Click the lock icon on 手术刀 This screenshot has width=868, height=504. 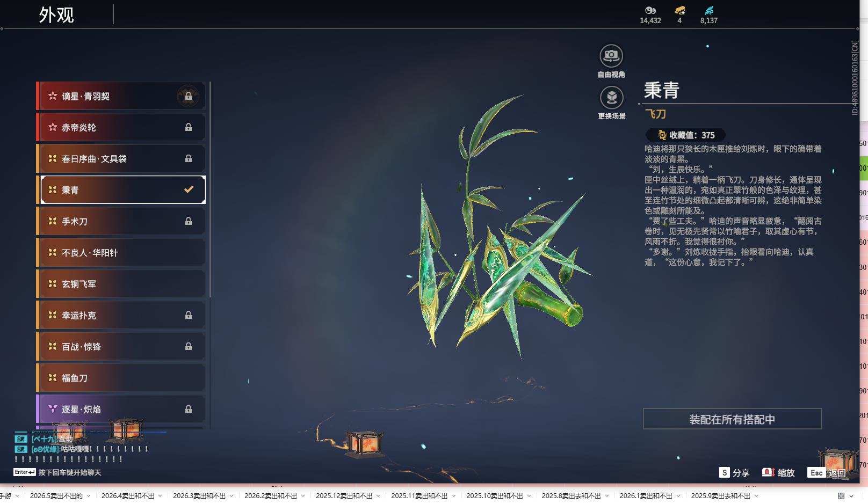[189, 221]
